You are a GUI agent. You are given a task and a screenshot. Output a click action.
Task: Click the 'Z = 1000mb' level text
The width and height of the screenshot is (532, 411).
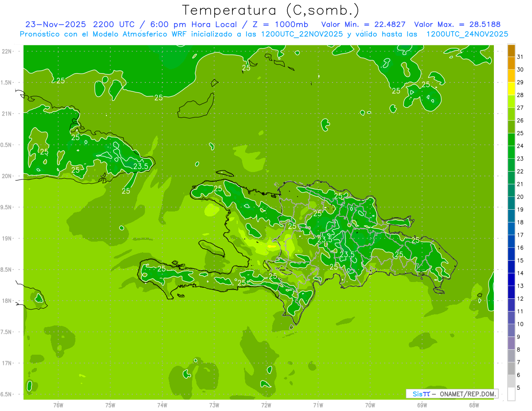pos(280,24)
